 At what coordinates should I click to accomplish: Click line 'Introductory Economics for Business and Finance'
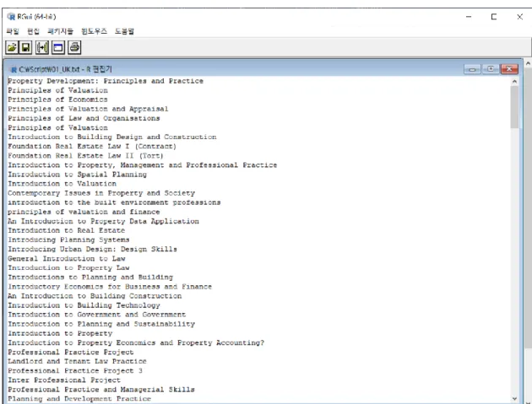click(110, 287)
